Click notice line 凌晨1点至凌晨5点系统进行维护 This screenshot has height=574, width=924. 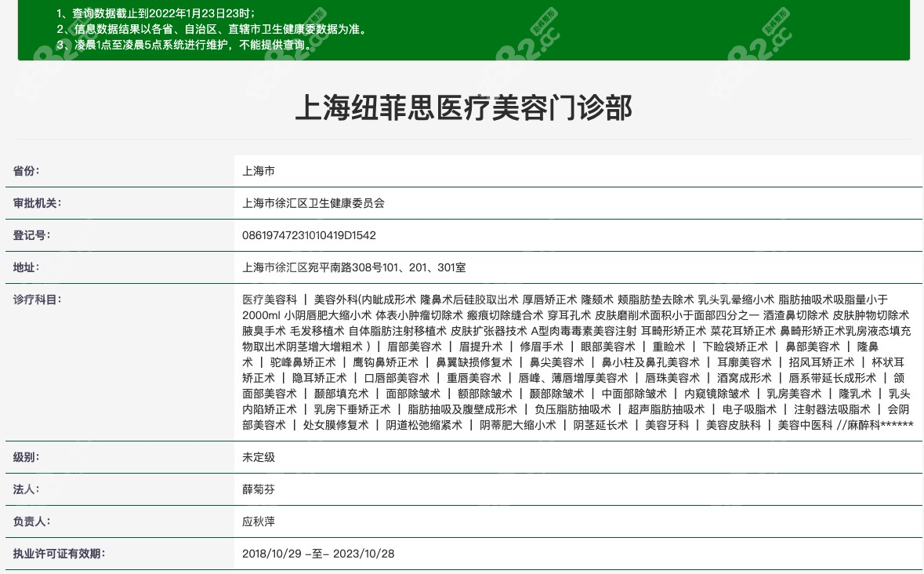187,45
